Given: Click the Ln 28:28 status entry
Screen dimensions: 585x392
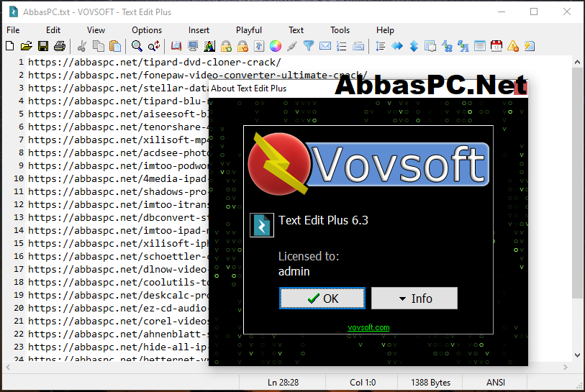Looking at the screenshot, I should point(284,383).
